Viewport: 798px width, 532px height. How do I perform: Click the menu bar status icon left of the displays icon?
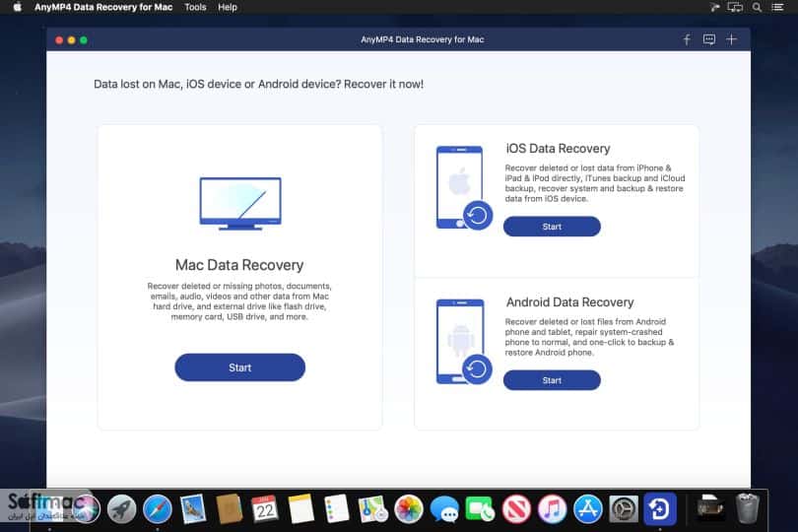coord(714,7)
